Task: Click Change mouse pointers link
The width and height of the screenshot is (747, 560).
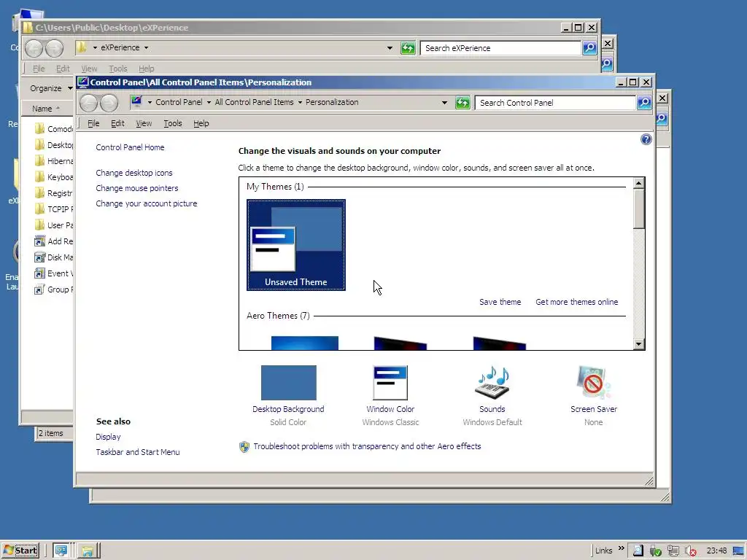Action: pos(136,188)
